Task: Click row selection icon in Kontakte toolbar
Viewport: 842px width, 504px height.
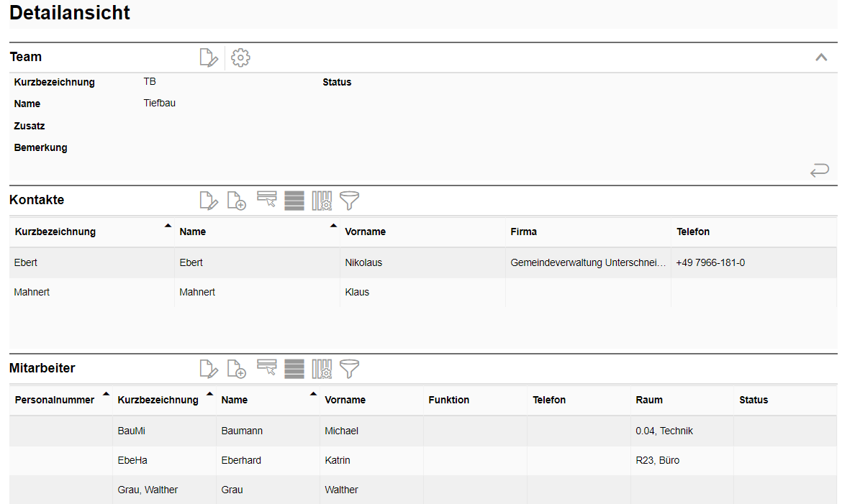Action: pos(266,200)
